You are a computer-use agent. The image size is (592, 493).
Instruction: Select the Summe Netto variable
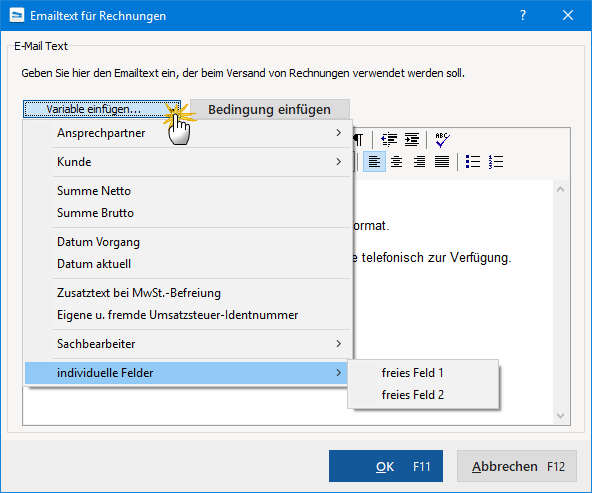coord(188,191)
